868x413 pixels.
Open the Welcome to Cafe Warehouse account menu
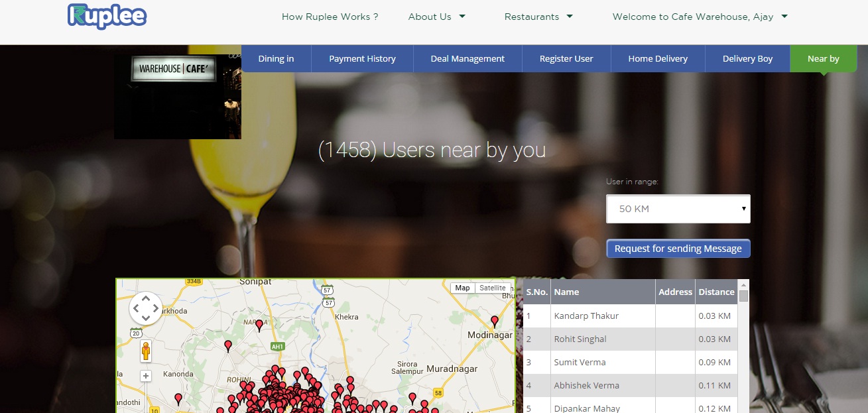coord(700,17)
